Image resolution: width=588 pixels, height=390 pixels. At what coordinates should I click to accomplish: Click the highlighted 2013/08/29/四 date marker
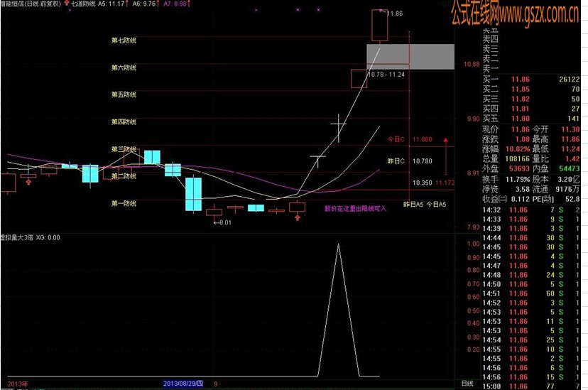point(183,383)
